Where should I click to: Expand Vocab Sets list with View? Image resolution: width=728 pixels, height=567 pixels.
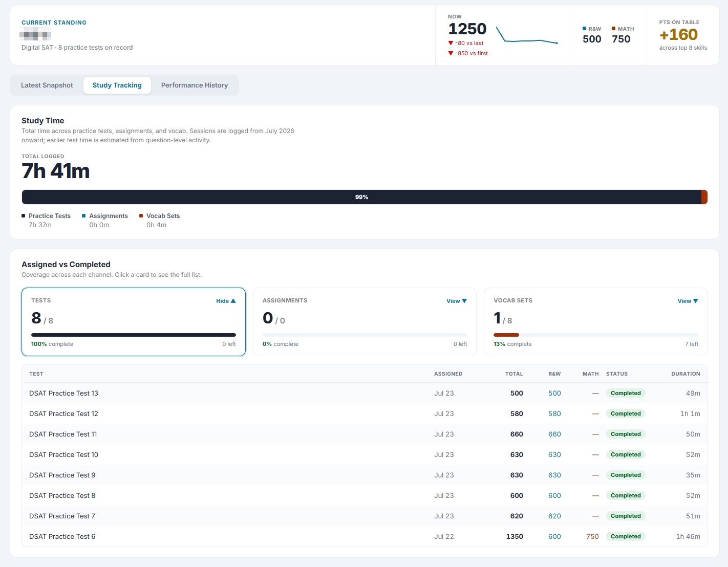688,301
